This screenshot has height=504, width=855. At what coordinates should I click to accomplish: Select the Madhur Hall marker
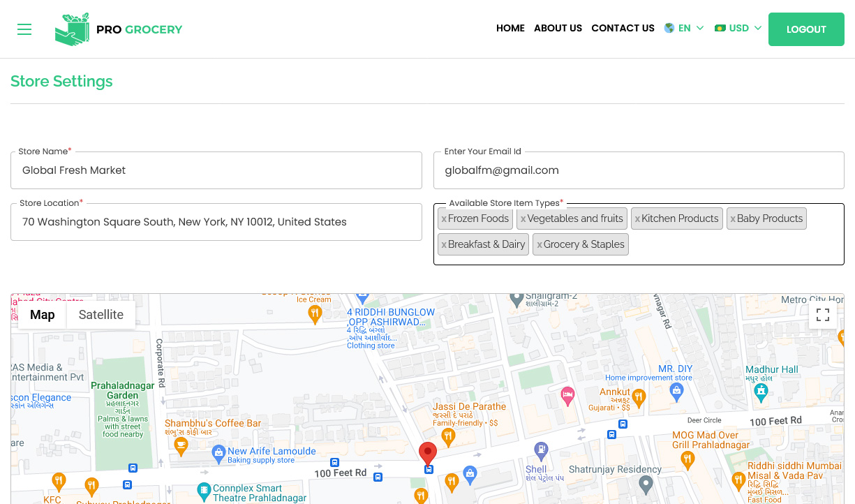click(x=761, y=394)
